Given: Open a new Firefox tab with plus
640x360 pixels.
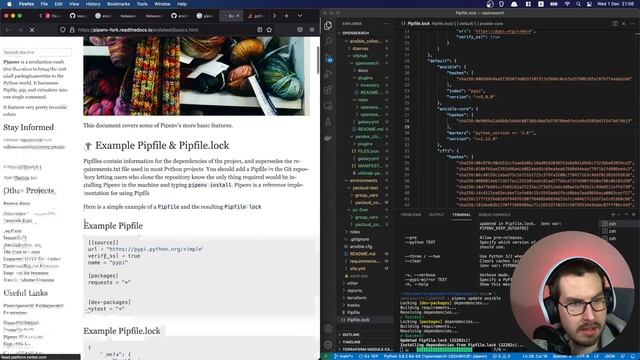Looking at the screenshot, I should tap(287, 16).
